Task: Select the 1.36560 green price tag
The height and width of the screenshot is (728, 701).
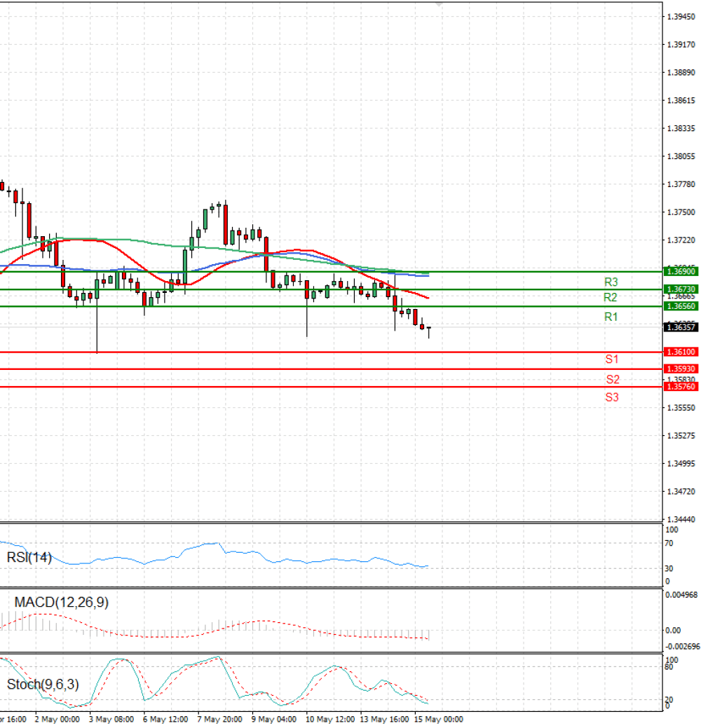Action: point(681,306)
